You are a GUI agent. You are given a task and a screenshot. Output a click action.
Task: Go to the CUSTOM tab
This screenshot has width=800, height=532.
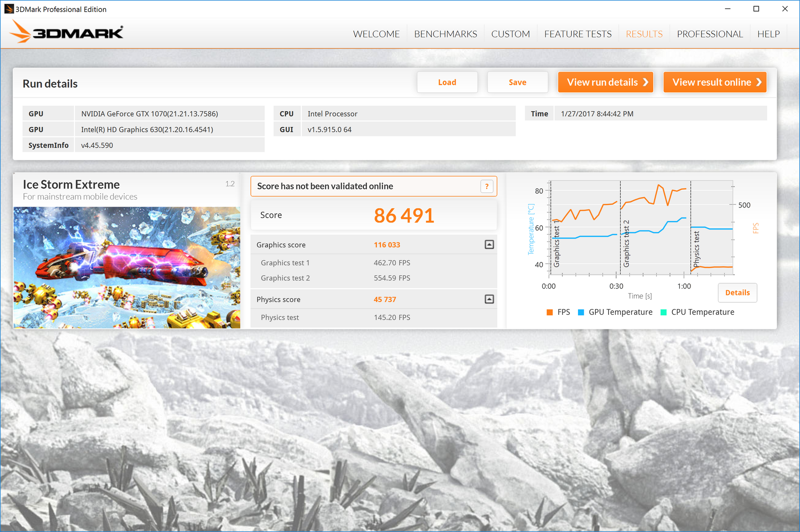[x=511, y=34]
